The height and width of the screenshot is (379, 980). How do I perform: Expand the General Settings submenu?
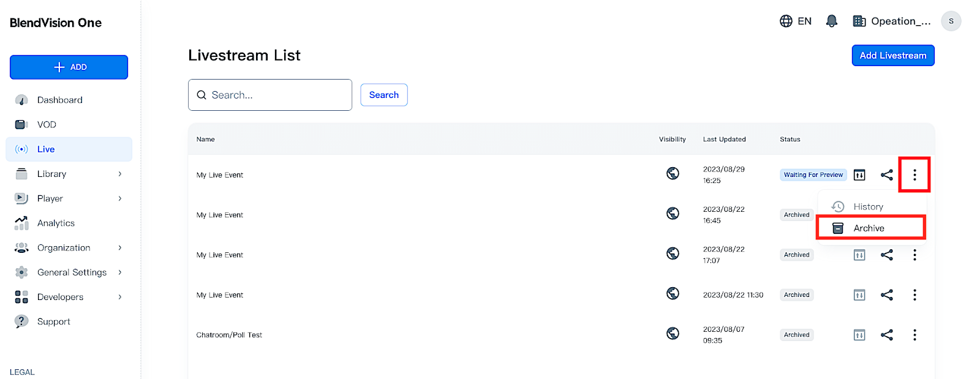(120, 272)
